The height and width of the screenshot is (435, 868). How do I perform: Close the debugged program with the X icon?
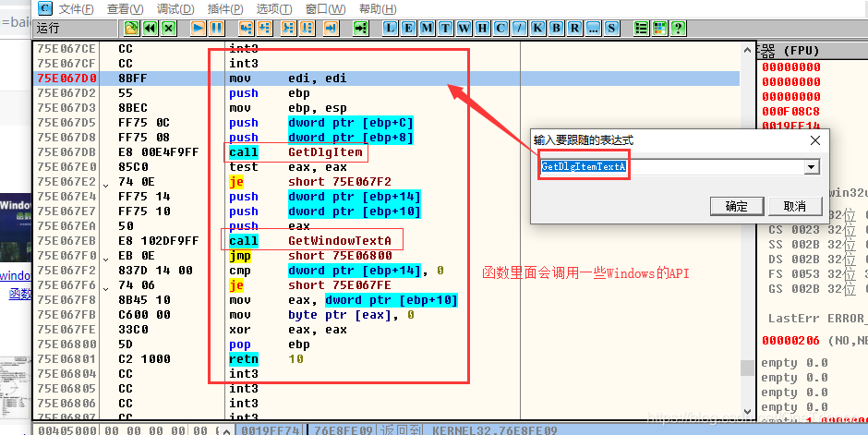tap(169, 29)
